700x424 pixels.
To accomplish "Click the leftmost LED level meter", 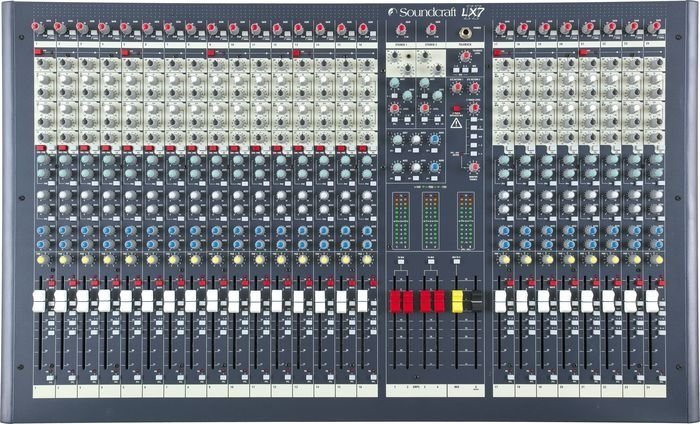I will pos(401,221).
